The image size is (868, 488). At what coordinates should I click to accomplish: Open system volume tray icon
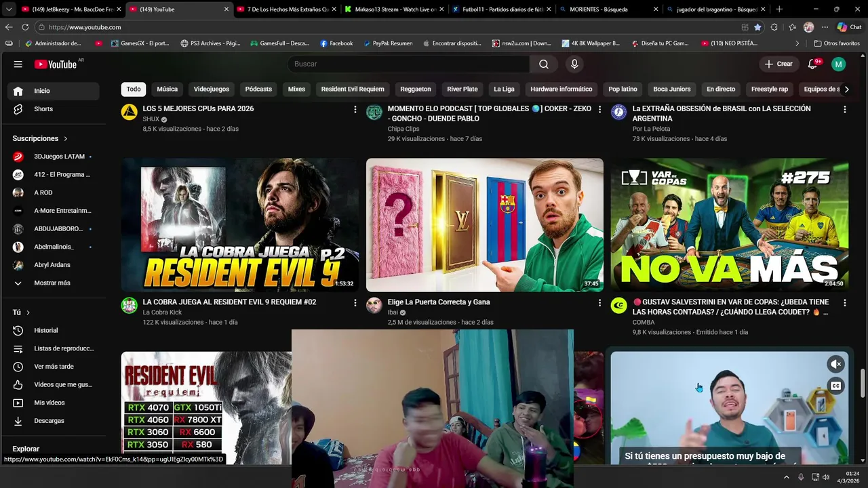tap(826, 477)
